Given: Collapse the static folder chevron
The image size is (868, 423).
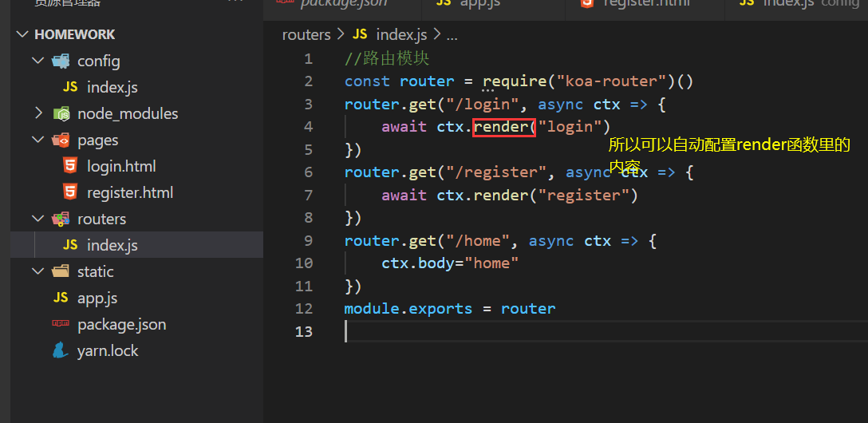Looking at the screenshot, I should [37, 271].
